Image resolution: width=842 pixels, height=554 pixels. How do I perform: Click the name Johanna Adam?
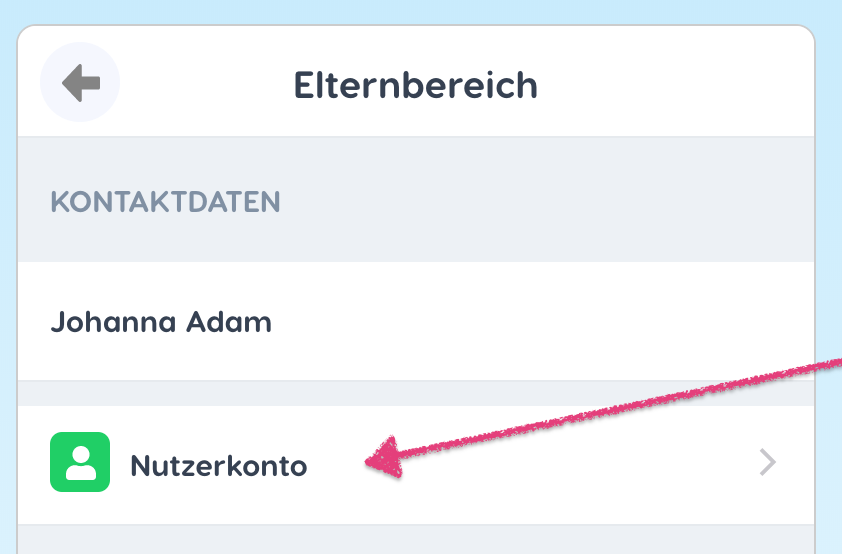pyautogui.click(x=161, y=322)
